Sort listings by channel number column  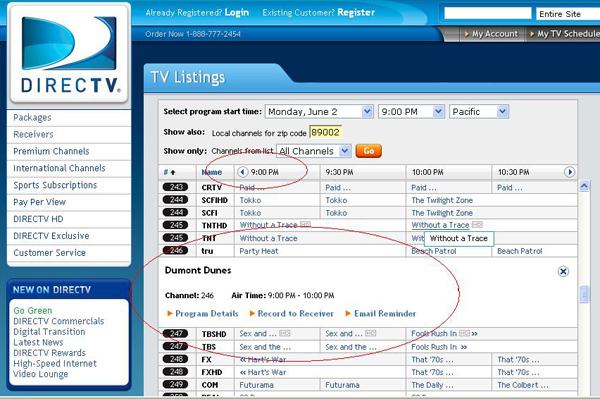pyautogui.click(x=169, y=172)
